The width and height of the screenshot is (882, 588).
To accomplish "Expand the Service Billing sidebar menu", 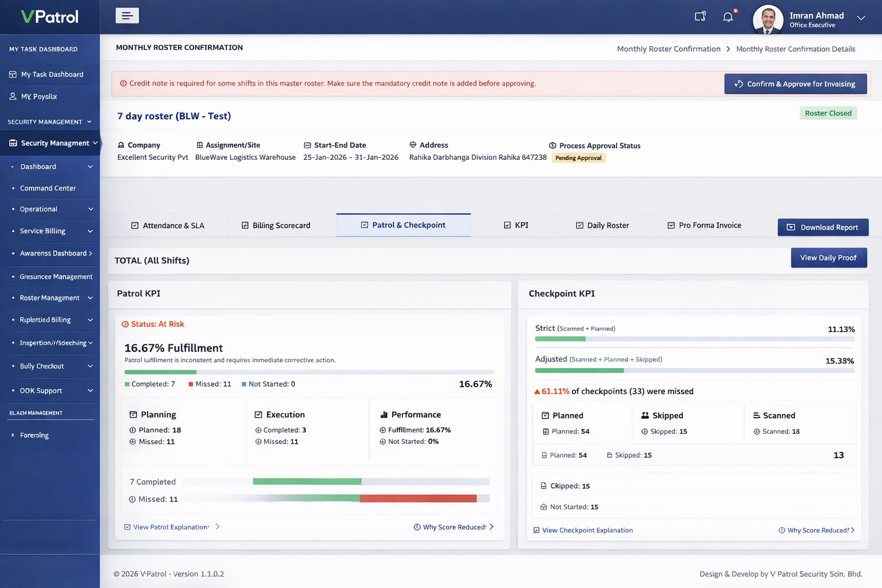I will click(90, 231).
